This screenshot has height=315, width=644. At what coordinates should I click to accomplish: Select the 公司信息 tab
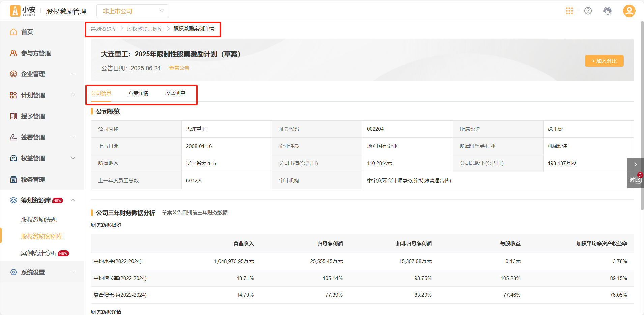tap(101, 93)
